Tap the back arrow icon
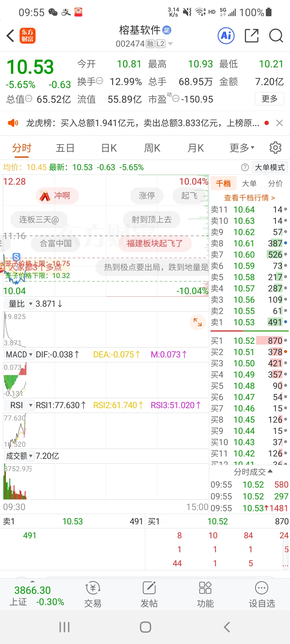Image resolution: width=290 pixels, height=644 pixels. point(10,36)
